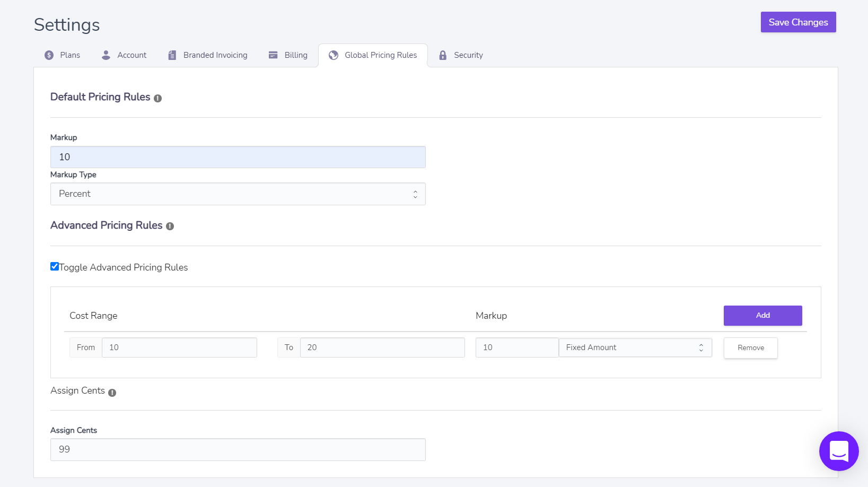Image resolution: width=868 pixels, height=487 pixels.
Task: Open the Security tab
Action: pyautogui.click(x=461, y=55)
